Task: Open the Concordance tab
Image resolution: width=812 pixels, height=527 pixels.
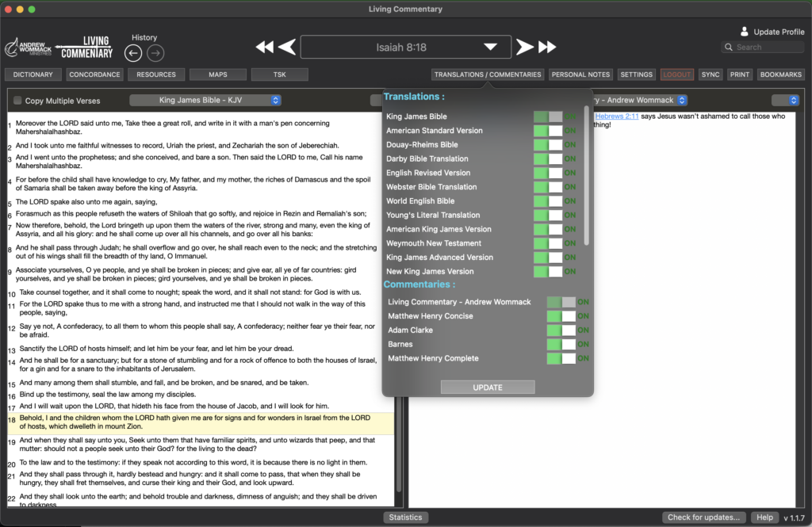Action: point(94,74)
